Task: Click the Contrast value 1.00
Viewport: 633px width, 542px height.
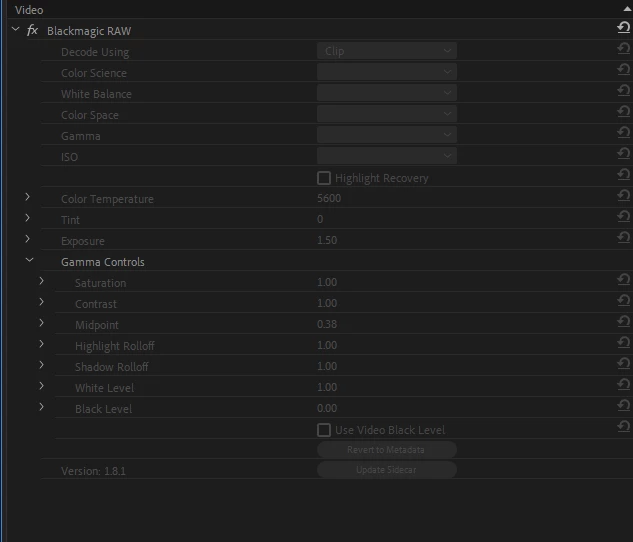Action: (327, 303)
